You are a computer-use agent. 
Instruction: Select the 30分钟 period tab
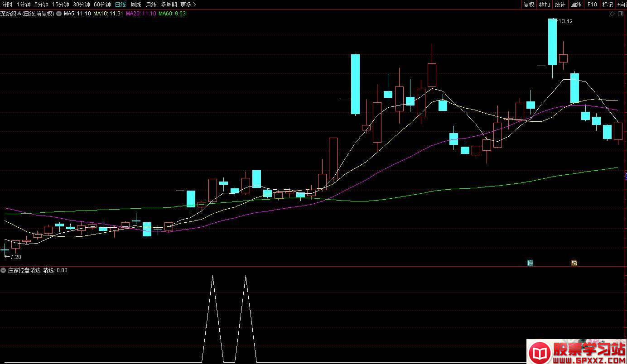click(x=82, y=5)
